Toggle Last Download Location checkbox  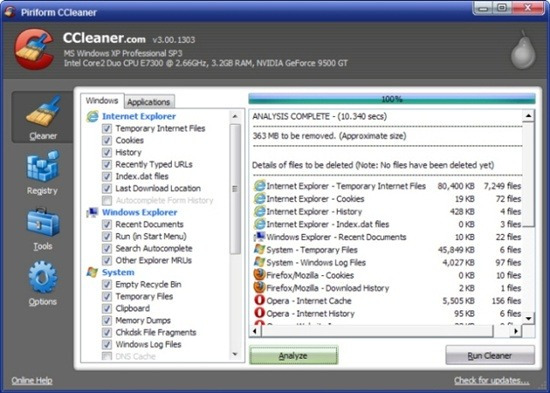(107, 188)
